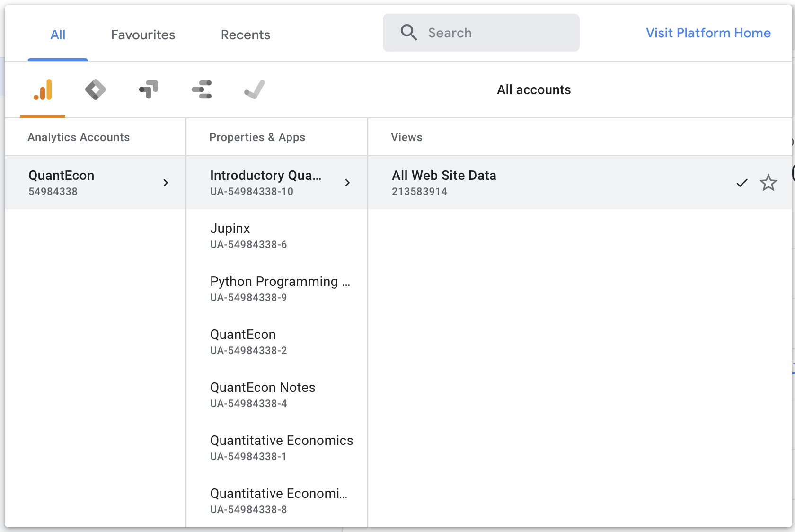The height and width of the screenshot is (532, 795).
Task: Select the Introductory Qua... property
Action: (x=277, y=183)
